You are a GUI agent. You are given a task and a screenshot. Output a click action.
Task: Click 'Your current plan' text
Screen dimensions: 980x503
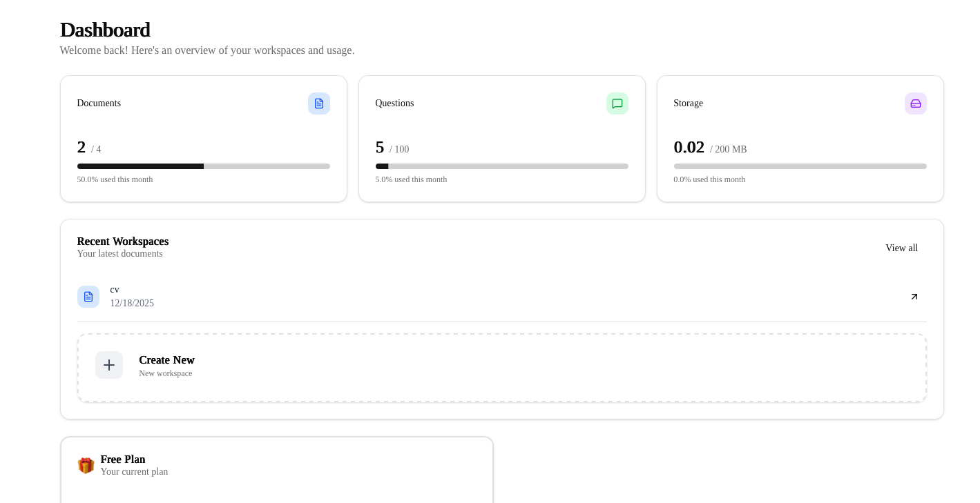[135, 472]
